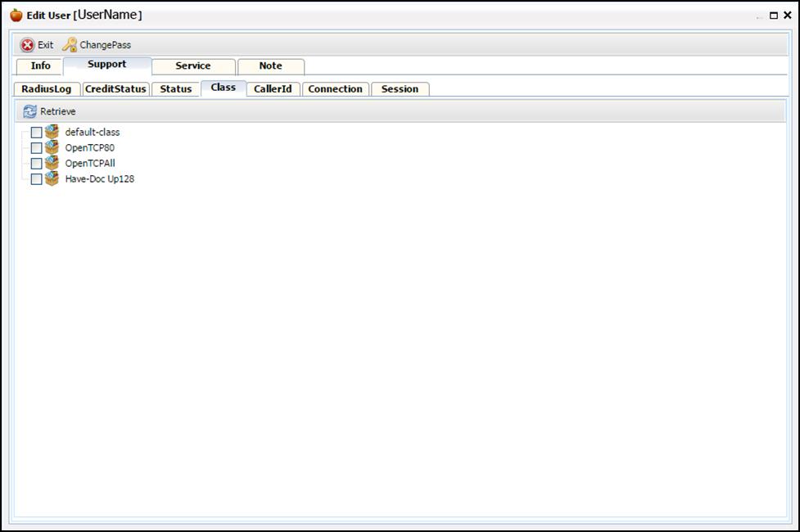Tick the OpenTCPAll checkbox
This screenshot has height=532, width=800.
coord(36,164)
